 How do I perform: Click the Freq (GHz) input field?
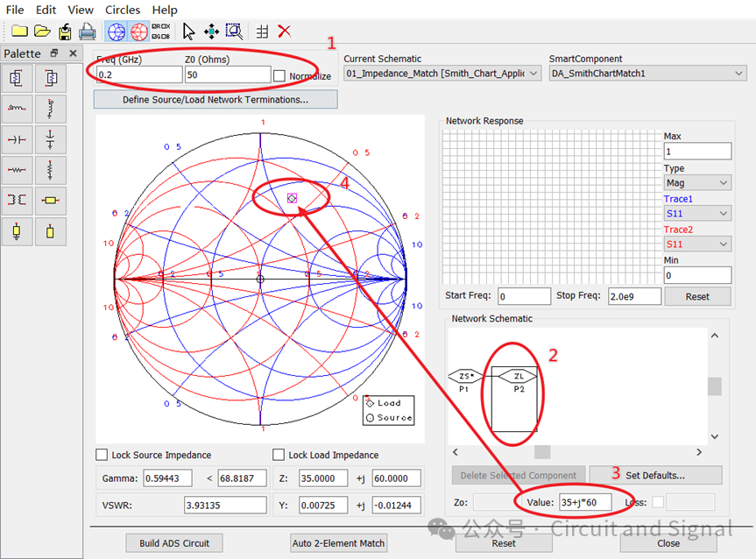pyautogui.click(x=139, y=74)
